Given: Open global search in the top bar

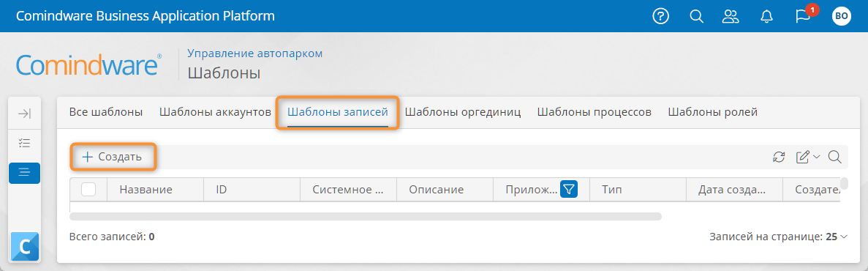Looking at the screenshot, I should 696,16.
